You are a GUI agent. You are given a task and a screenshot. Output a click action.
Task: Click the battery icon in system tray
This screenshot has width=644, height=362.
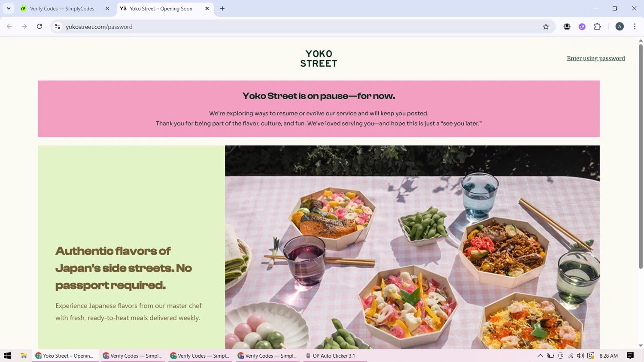[550, 356]
